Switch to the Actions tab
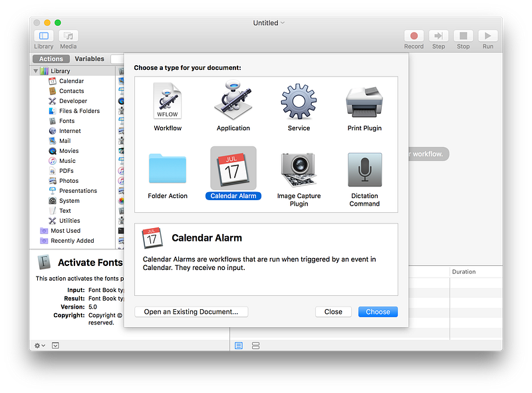The image size is (532, 393). point(51,59)
